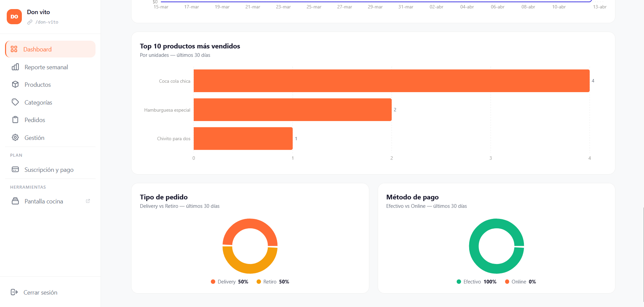Open the /don-vito store link
Image resolution: width=644 pixels, height=307 pixels.
(46, 22)
